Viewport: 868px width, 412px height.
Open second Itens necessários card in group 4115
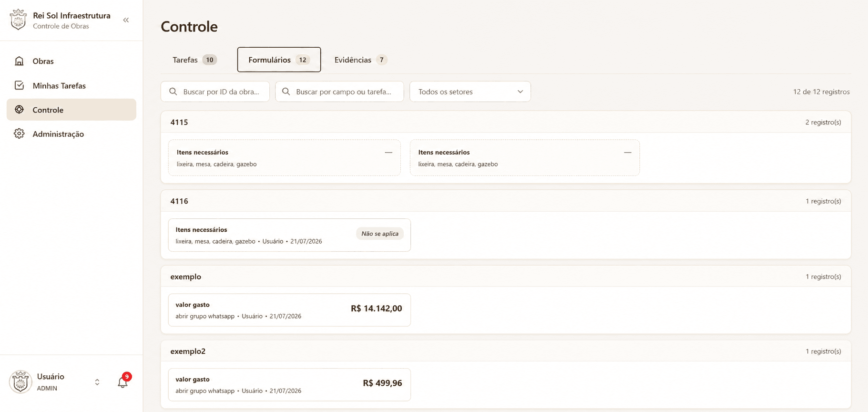coord(525,158)
